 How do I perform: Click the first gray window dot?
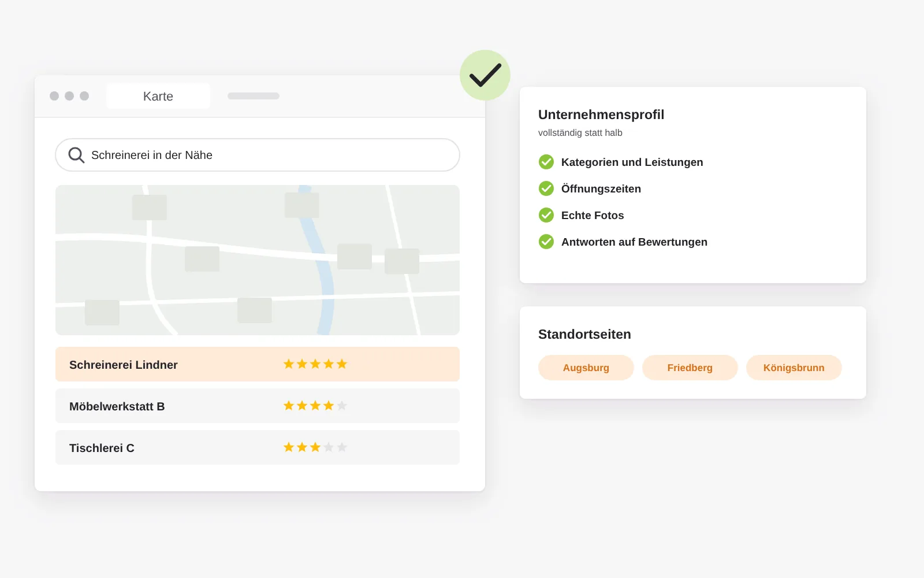click(x=54, y=96)
